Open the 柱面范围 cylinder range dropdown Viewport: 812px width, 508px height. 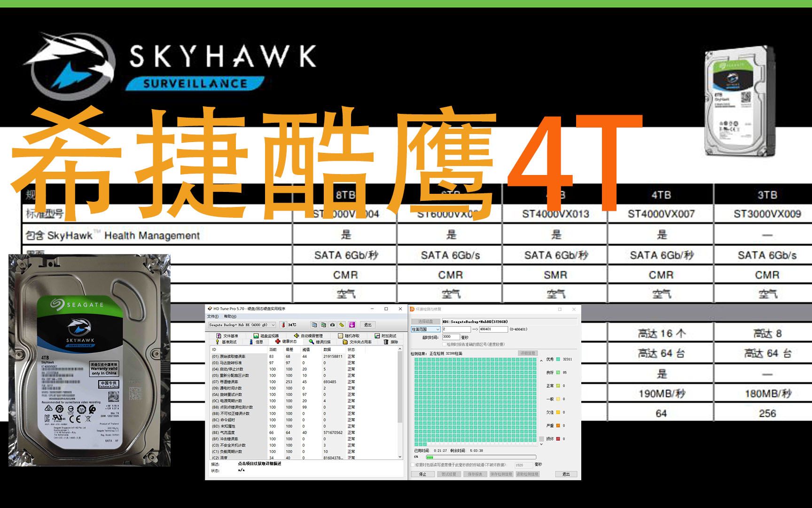[x=424, y=330]
